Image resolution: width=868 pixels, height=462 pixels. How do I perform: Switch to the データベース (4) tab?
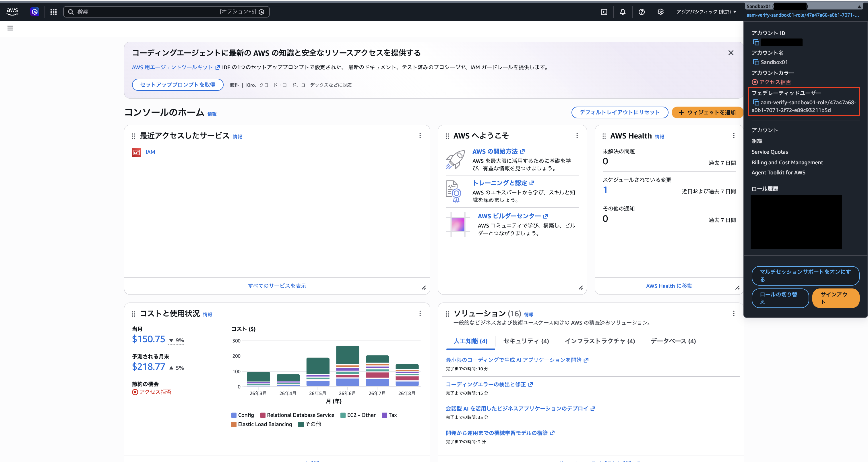(673, 341)
